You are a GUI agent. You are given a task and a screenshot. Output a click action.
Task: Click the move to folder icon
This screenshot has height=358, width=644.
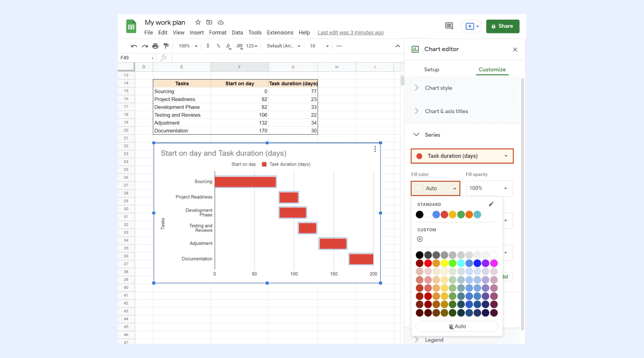click(209, 22)
